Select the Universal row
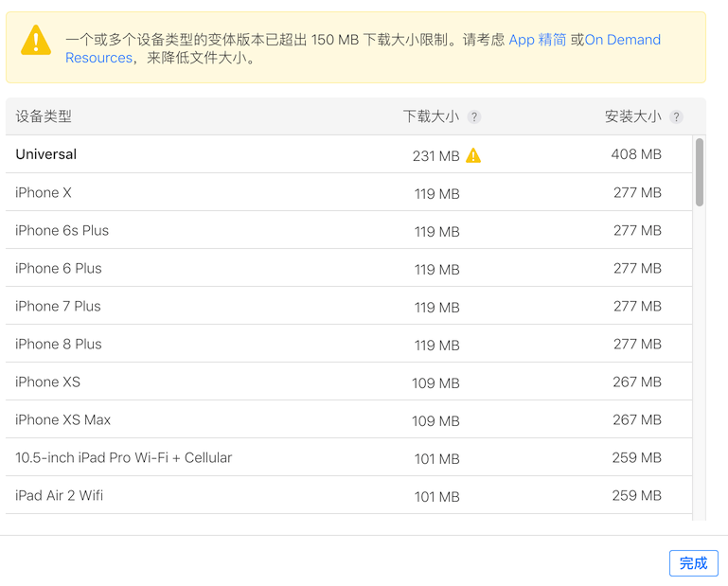 coord(348,154)
